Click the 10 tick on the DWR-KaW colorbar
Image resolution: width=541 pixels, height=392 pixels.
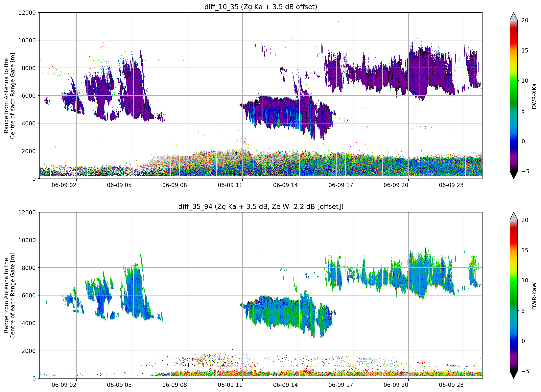click(x=525, y=280)
